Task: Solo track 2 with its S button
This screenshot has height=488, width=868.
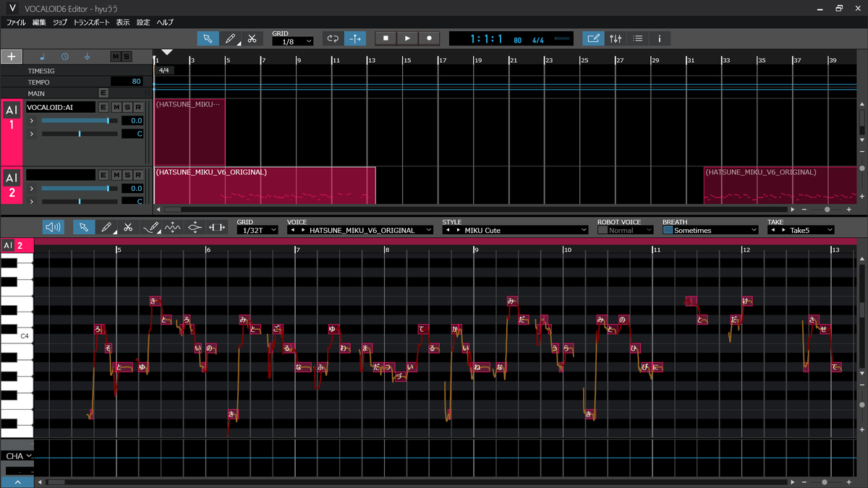Action: [x=127, y=175]
